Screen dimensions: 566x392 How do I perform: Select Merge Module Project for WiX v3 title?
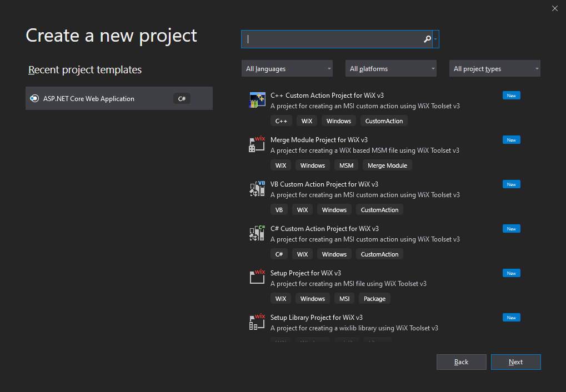319,140
